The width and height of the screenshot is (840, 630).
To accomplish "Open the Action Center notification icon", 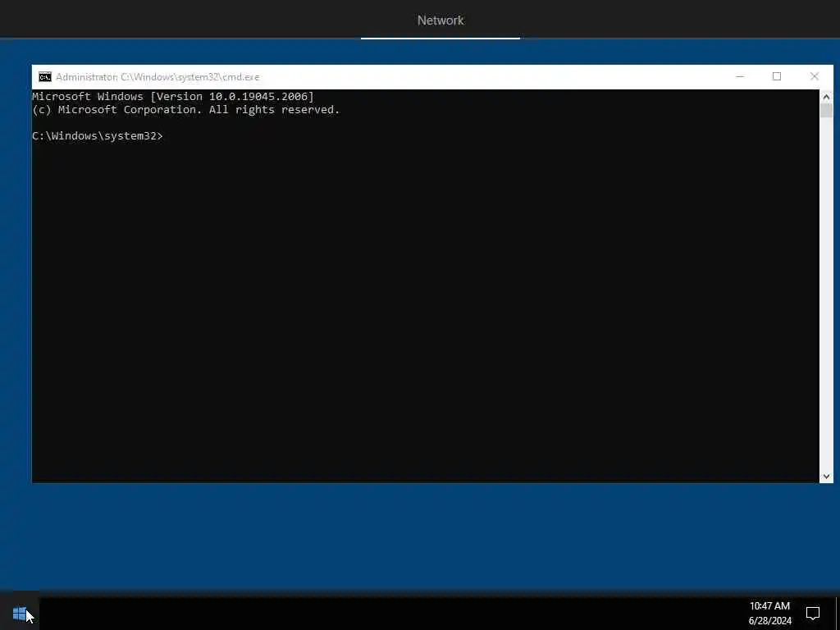I will [813, 613].
